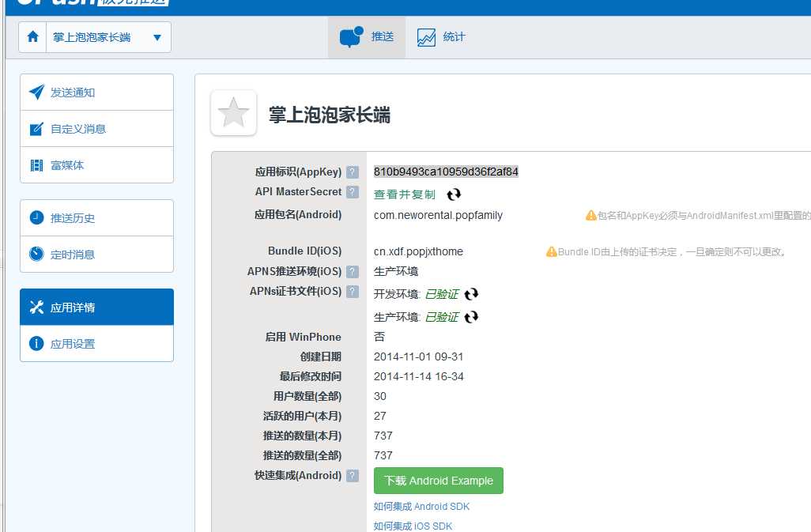Image resolution: width=811 pixels, height=532 pixels.
Task: Switch to the 统计 tab
Action: [x=442, y=37]
